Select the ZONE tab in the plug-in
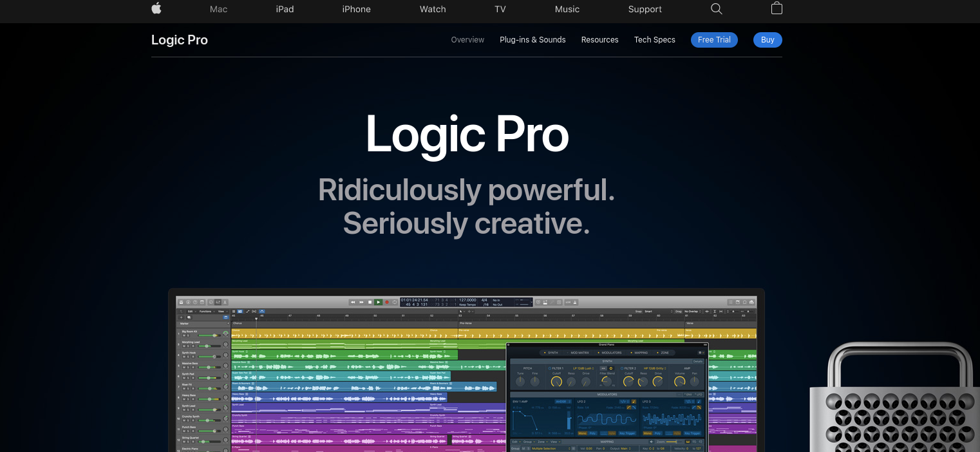Viewport: 980px width, 452px height. (x=663, y=353)
